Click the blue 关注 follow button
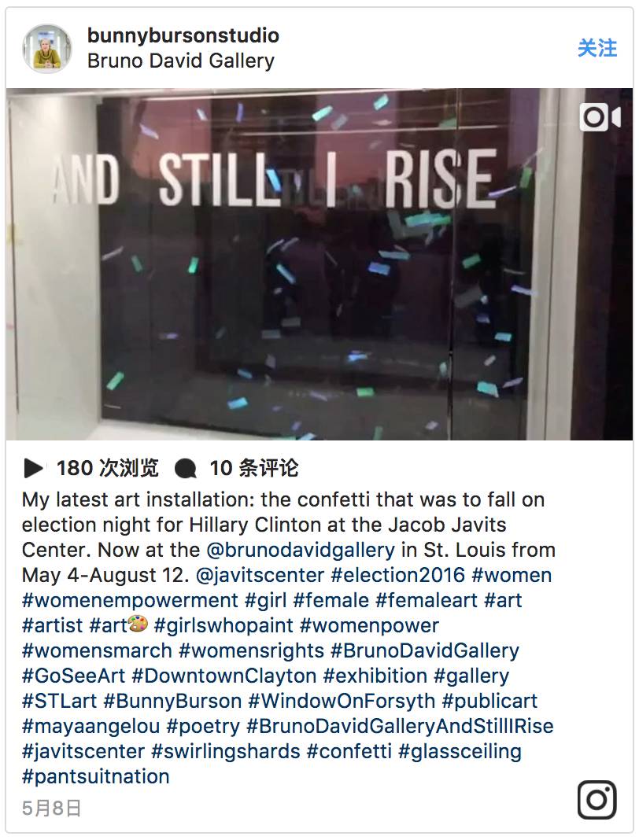 tap(597, 48)
